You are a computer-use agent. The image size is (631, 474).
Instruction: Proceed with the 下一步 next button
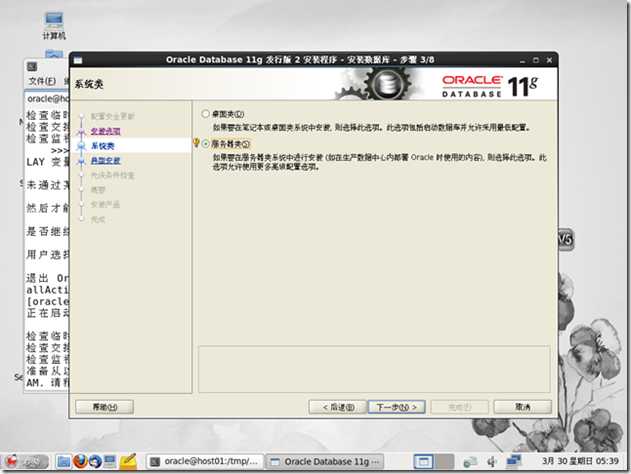(397, 407)
